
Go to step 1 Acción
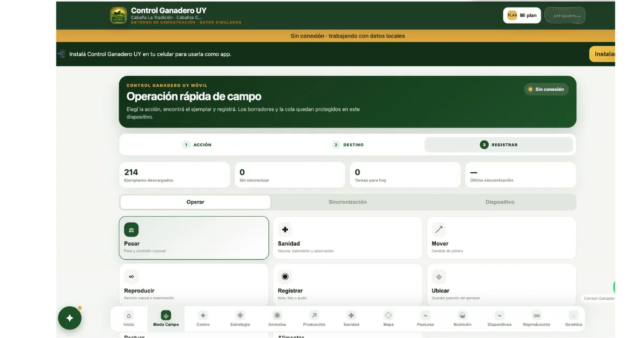[196, 145]
